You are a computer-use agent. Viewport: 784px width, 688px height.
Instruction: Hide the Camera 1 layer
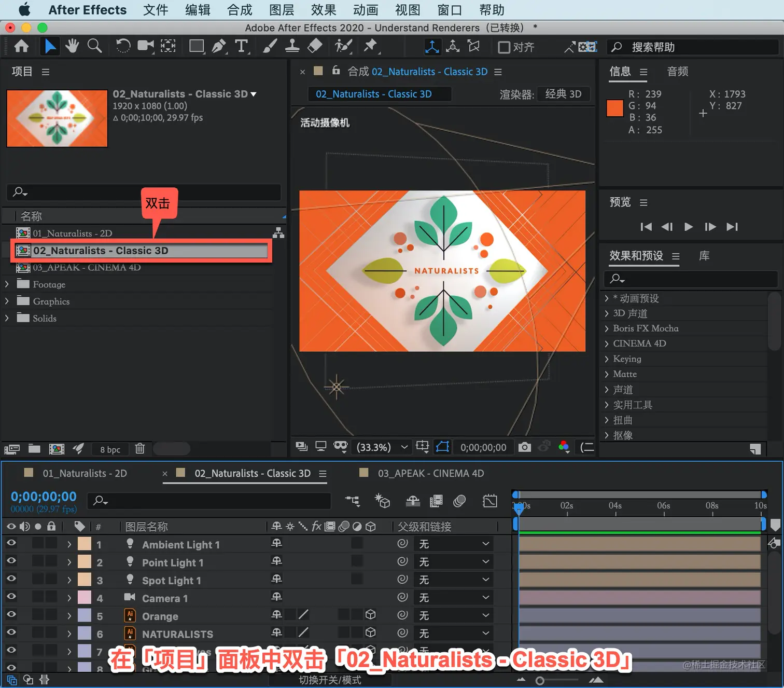point(11,597)
